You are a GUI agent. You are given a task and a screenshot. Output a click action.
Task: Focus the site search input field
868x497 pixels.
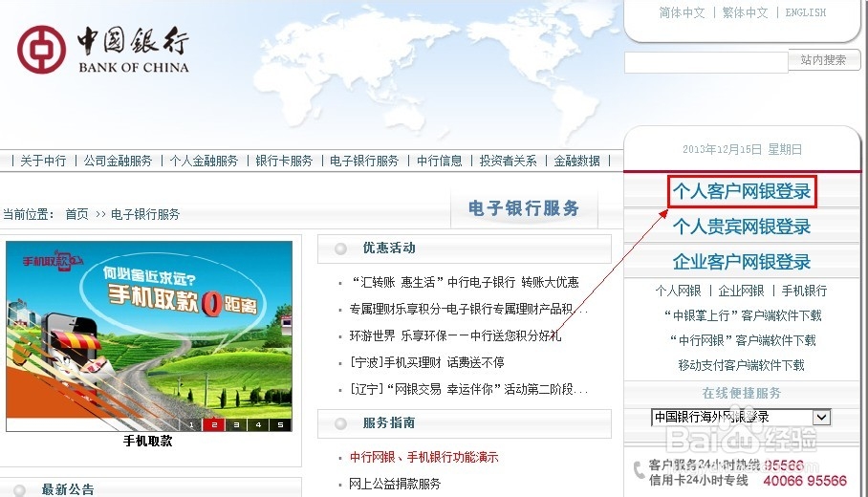point(705,62)
